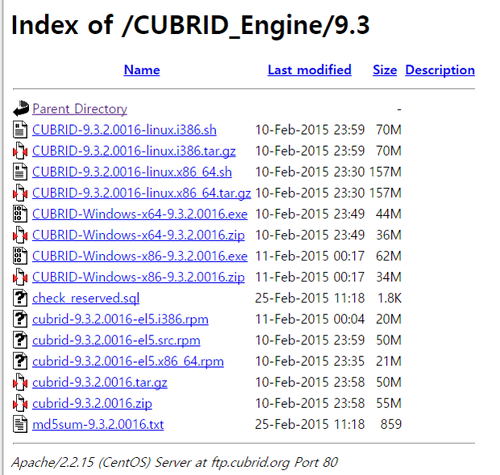This screenshot has height=475, width=500.
Task: Click the 34M size of x86 zip
Action: click(389, 277)
